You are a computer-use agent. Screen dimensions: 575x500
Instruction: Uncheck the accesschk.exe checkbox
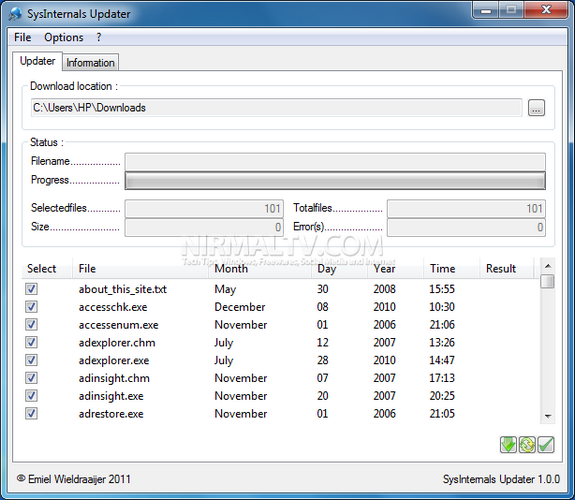[31, 307]
